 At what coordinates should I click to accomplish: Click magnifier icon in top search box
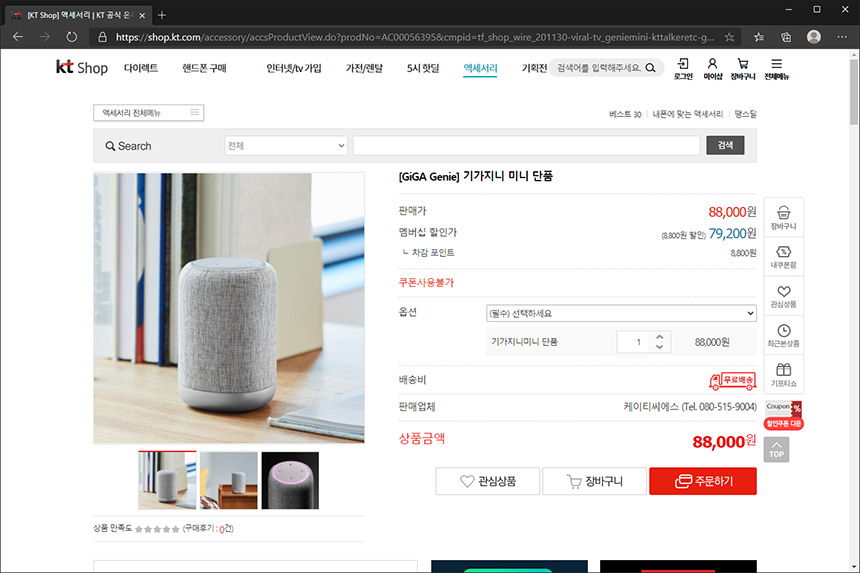tap(650, 68)
